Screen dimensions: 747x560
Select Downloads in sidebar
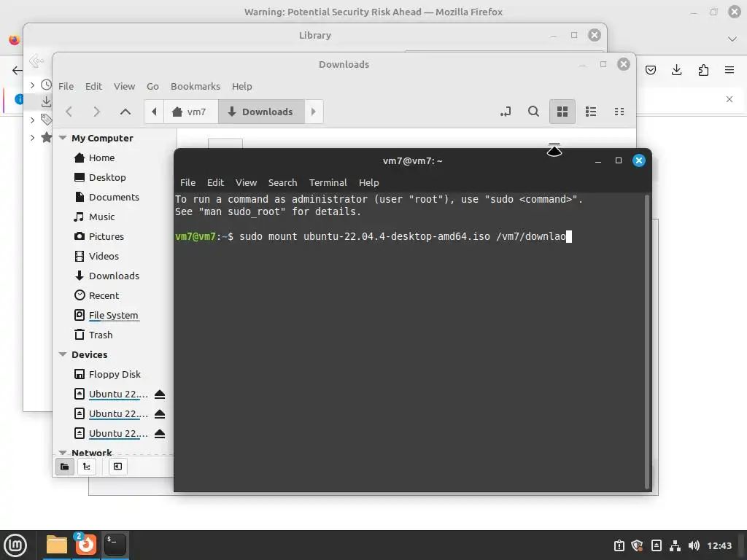point(113,276)
